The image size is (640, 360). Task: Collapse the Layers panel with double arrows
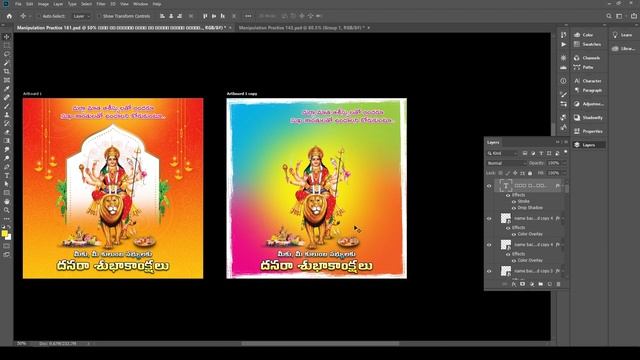(x=558, y=142)
